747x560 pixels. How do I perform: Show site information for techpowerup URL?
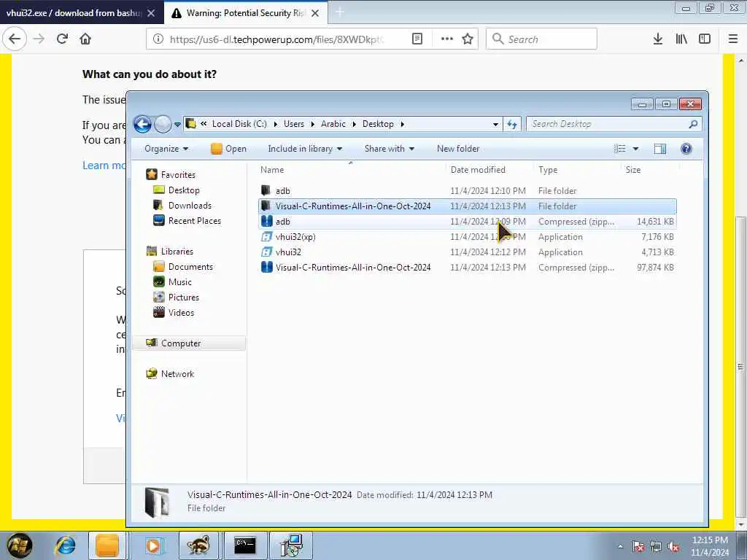click(x=158, y=39)
